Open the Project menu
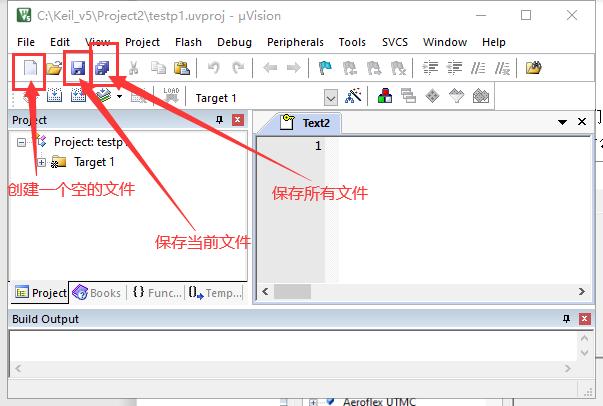Screen dimensions: 603x406 [x=142, y=42]
